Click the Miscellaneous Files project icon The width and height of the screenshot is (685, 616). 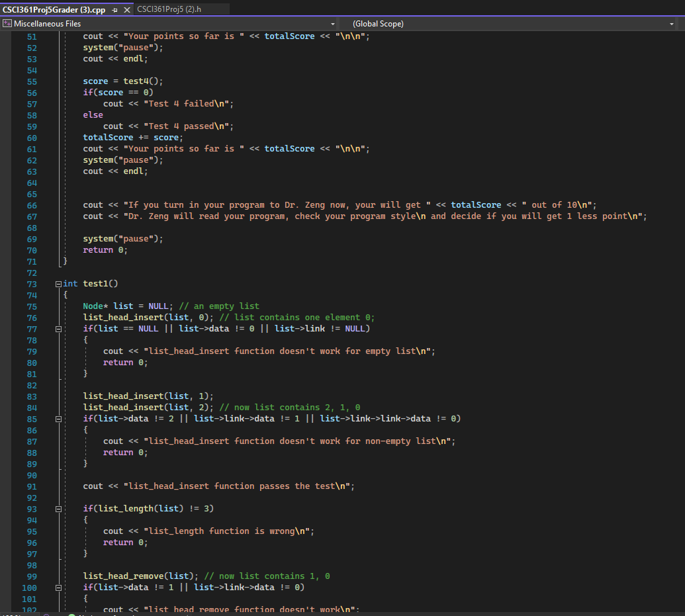(7, 22)
